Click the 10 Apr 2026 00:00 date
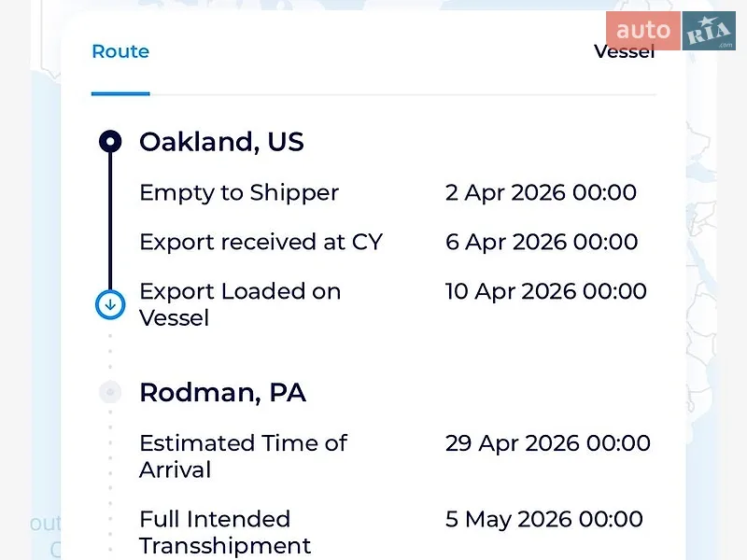 point(546,291)
